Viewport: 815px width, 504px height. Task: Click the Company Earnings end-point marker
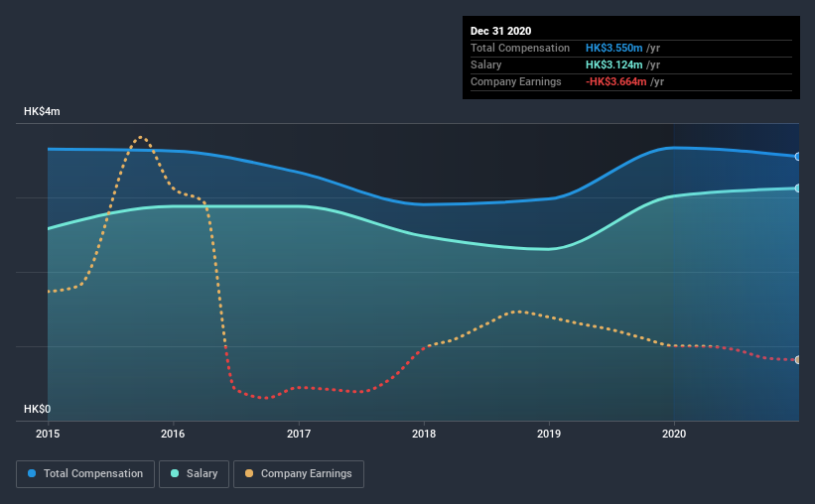(x=798, y=359)
